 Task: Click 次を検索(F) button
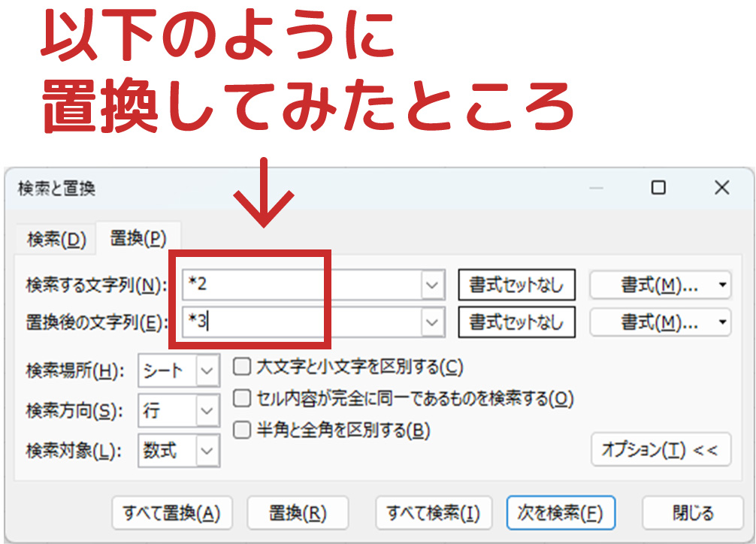(x=561, y=513)
